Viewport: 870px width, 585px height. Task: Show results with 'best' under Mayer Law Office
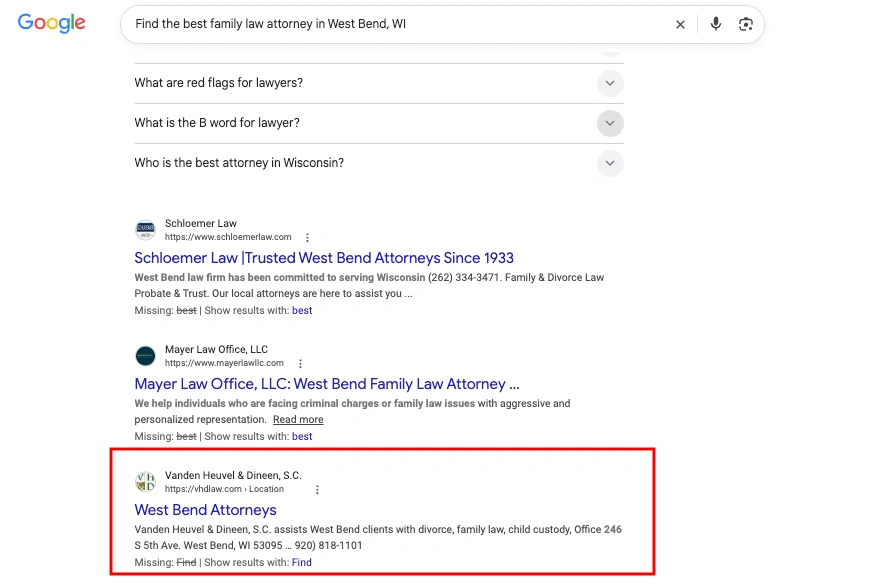302,436
